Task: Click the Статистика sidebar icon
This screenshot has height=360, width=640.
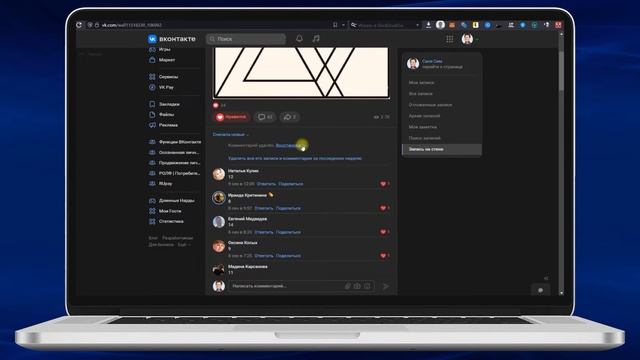Action: coord(152,221)
